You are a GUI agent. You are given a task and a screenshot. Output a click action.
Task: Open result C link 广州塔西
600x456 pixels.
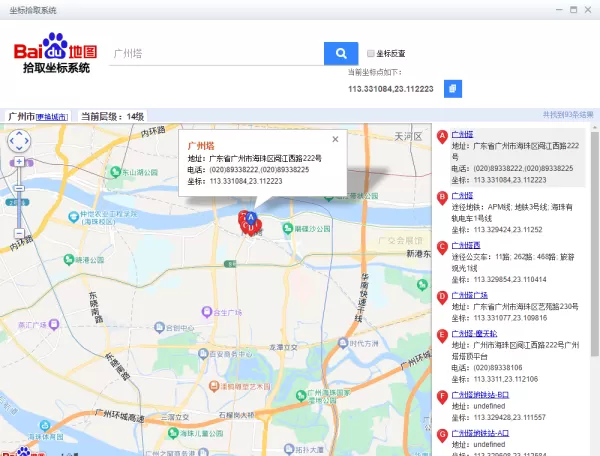point(466,245)
